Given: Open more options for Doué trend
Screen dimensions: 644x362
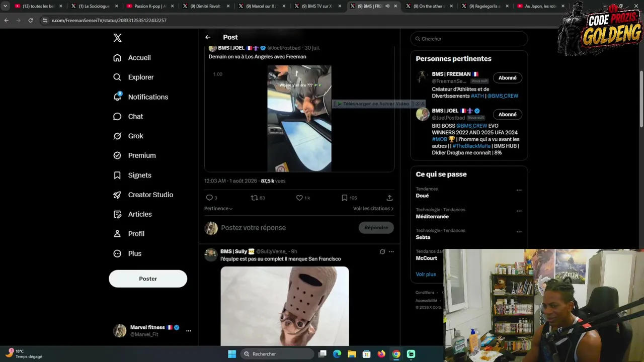Looking at the screenshot, I should point(519,190).
